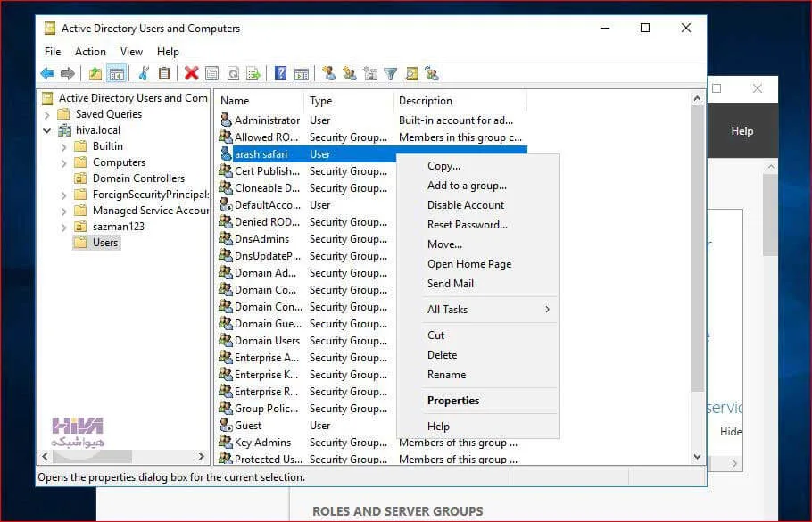Image resolution: width=812 pixels, height=522 pixels.
Task: Click Help in the Server Manager window behind
Action: tap(742, 131)
